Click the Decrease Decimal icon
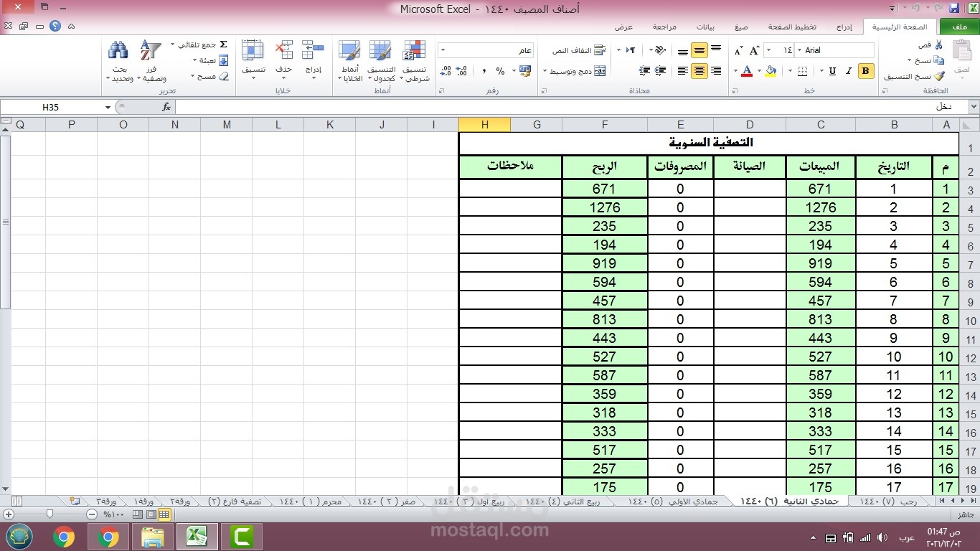This screenshot has height=551, width=980. (446, 70)
